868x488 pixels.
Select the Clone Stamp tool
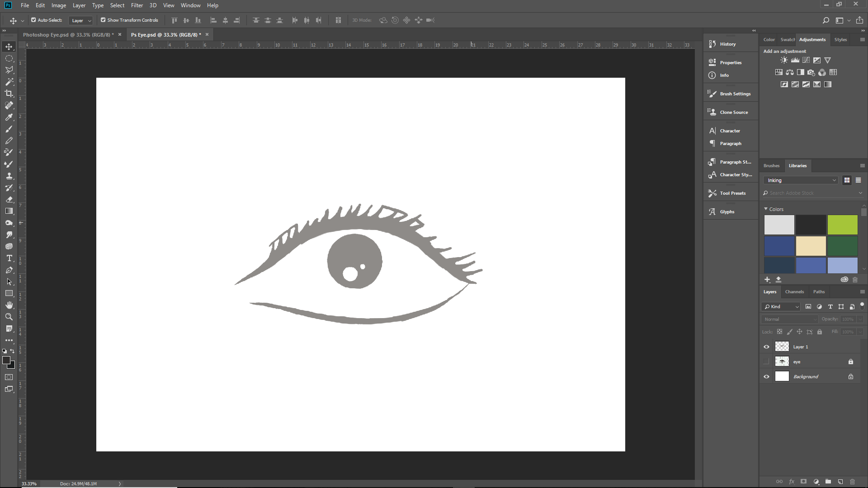coord(9,176)
